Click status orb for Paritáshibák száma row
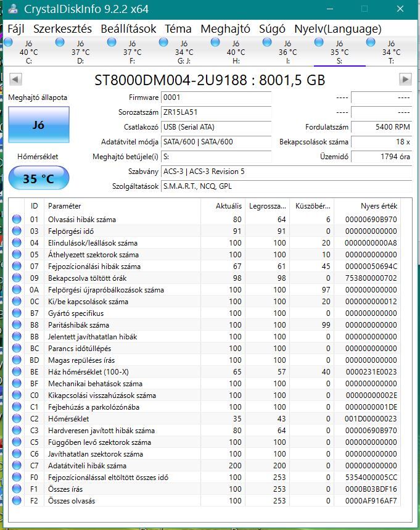Screen dimensions: 420x530 tap(17, 325)
